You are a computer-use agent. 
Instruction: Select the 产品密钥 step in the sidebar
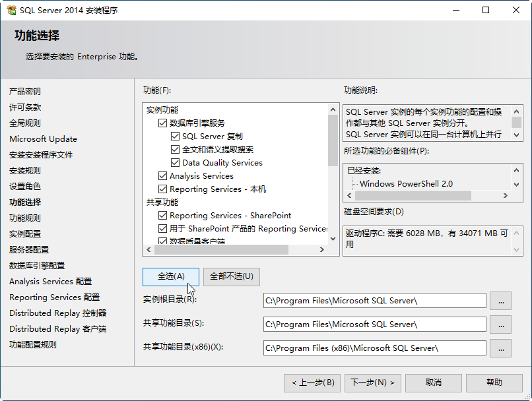[x=25, y=91]
